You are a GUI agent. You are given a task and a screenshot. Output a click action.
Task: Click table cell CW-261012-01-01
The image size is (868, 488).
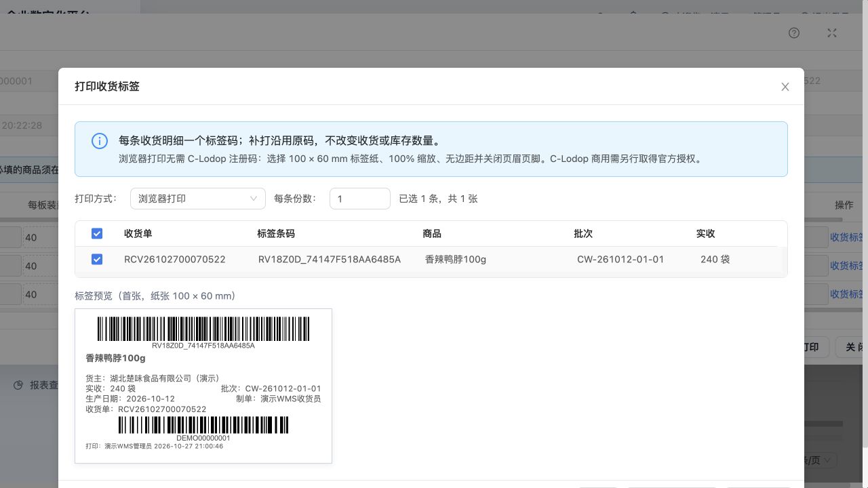(x=620, y=259)
